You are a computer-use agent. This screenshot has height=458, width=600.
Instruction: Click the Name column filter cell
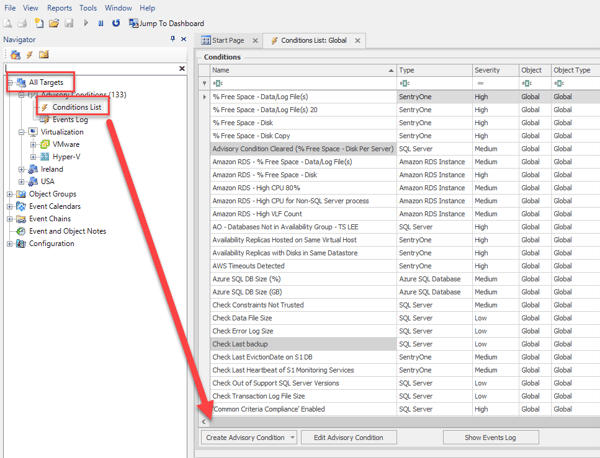click(303, 83)
